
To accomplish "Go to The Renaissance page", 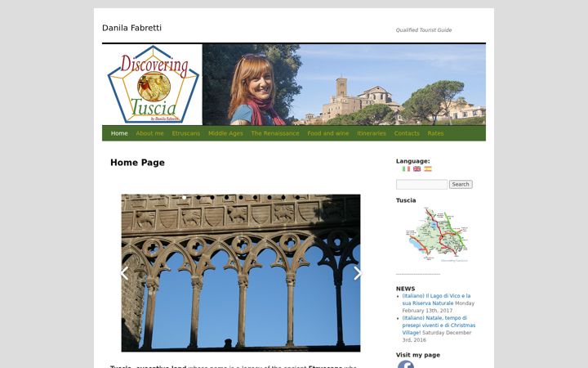I will point(275,133).
